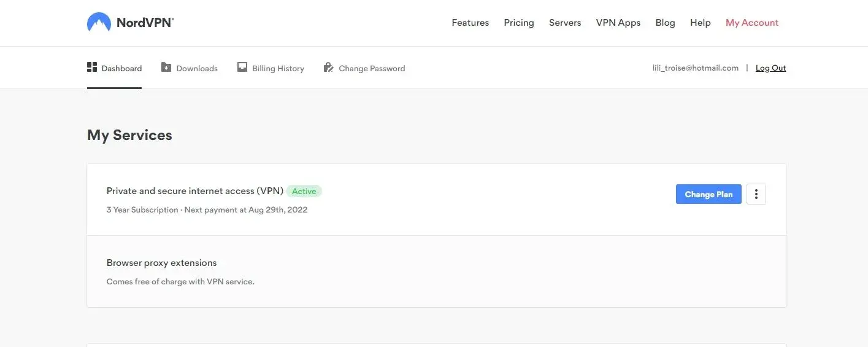Click the Log Out link
The width and height of the screenshot is (868, 347).
[770, 68]
